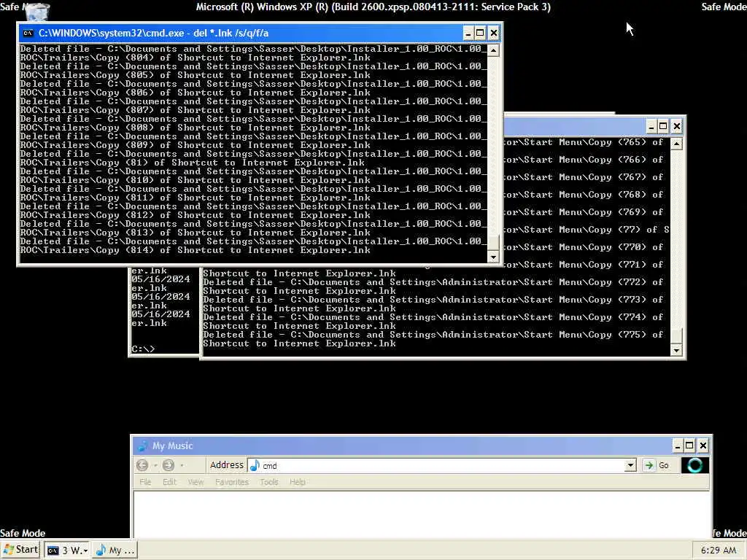This screenshot has width=747, height=560.
Task: Open Back history dropdown in My Music
Action: coord(155,465)
